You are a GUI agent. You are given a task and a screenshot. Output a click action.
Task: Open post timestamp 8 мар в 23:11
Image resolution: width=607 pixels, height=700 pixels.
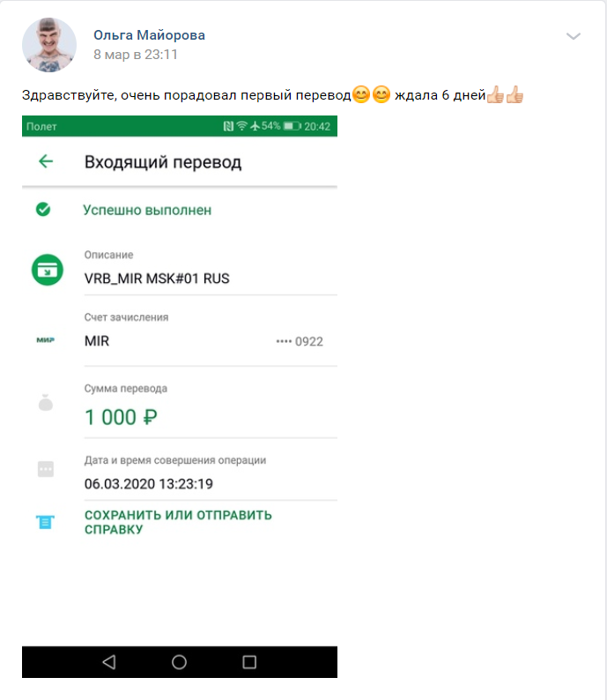pyautogui.click(x=135, y=55)
